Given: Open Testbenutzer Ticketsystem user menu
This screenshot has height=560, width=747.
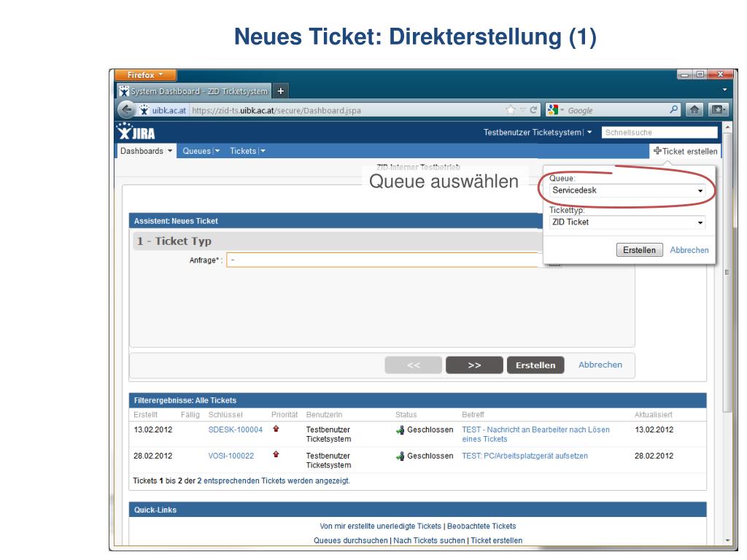Looking at the screenshot, I should [x=538, y=133].
